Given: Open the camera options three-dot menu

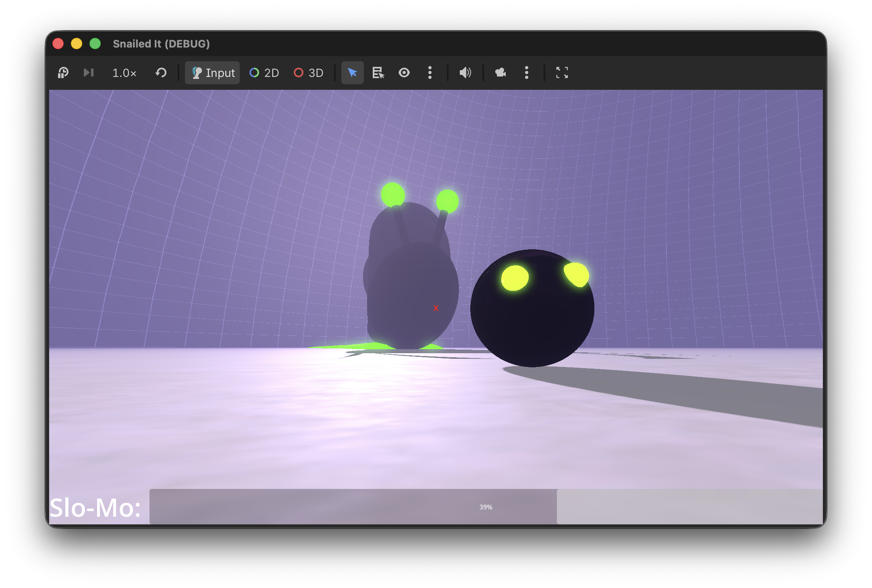Looking at the screenshot, I should tap(527, 73).
